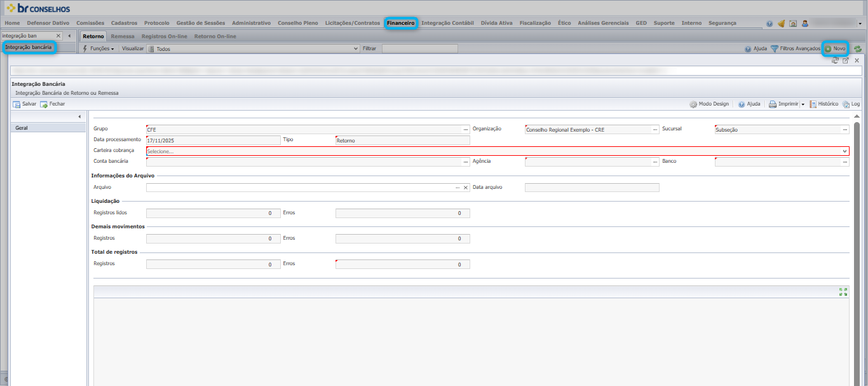Browse for a file with Arquivo ellipsis
868x386 pixels.
tap(457, 188)
